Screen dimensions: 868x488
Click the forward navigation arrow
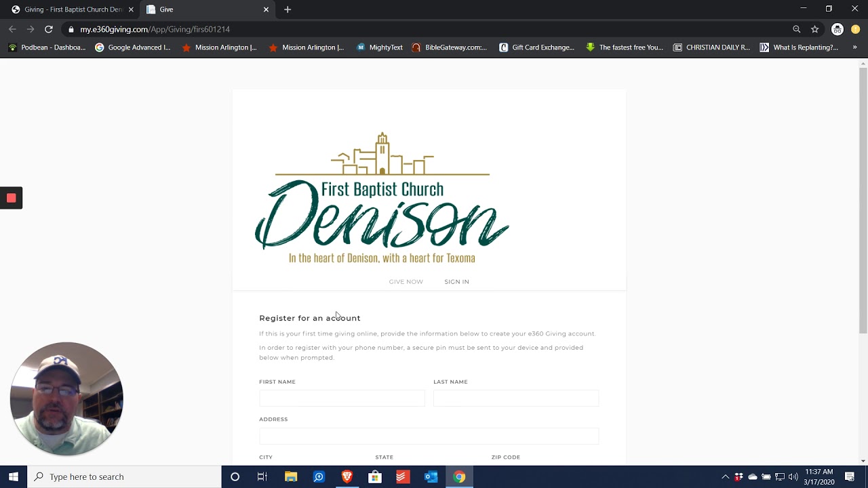(30, 29)
